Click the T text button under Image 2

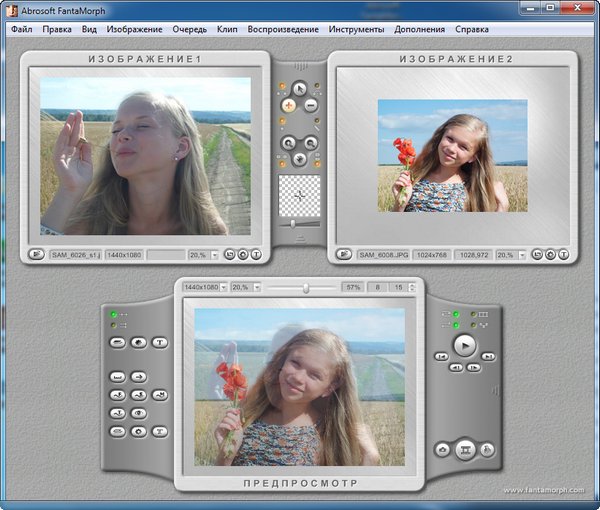[x=563, y=255]
